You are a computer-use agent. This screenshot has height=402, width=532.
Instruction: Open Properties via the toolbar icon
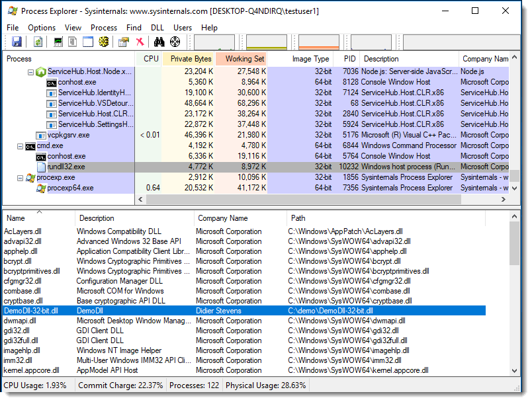click(123, 42)
